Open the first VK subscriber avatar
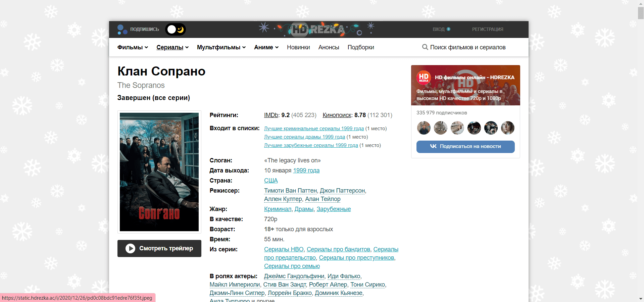Screen dimensions: 644x302 click(x=424, y=128)
